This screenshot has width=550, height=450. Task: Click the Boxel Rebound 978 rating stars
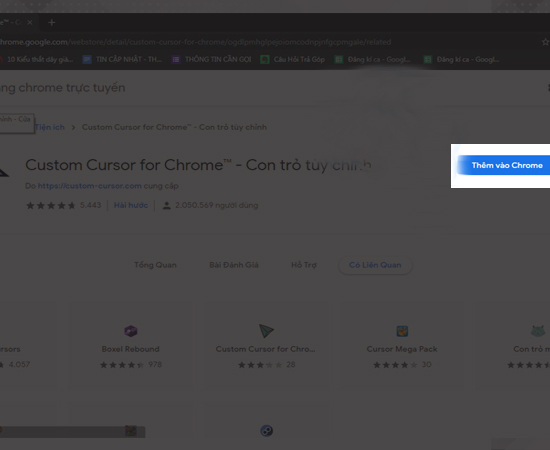pyautogui.click(x=122, y=365)
